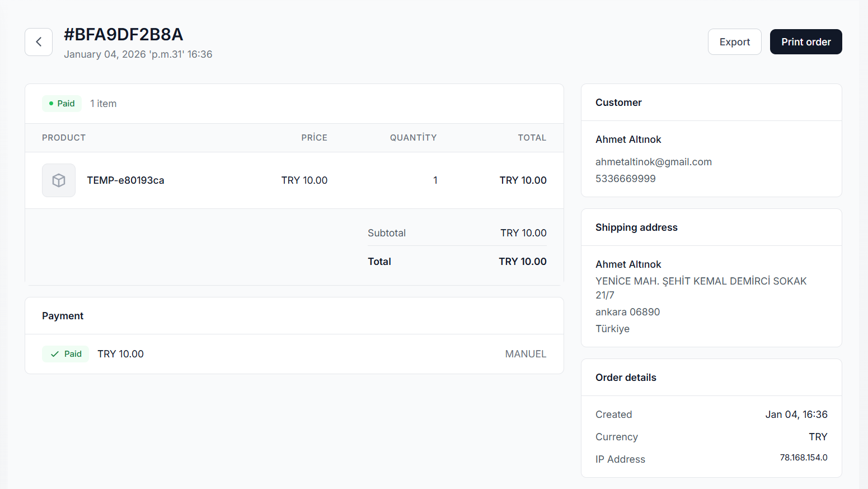This screenshot has width=868, height=489.
Task: Click the Paid badge above the items table
Action: coord(62,103)
